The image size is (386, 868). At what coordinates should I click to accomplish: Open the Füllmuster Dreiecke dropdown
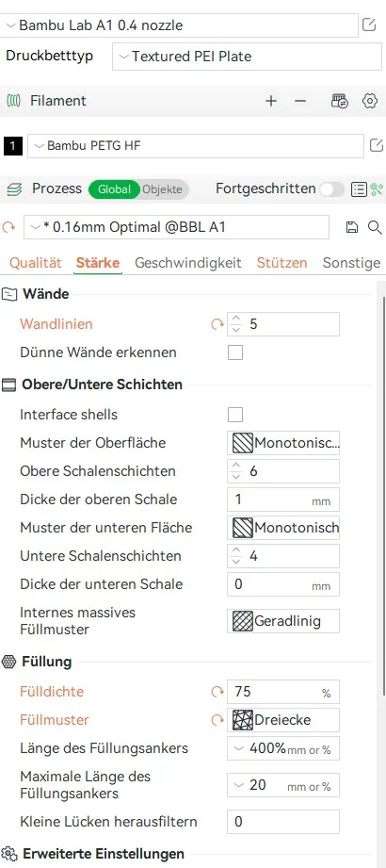coord(283,720)
